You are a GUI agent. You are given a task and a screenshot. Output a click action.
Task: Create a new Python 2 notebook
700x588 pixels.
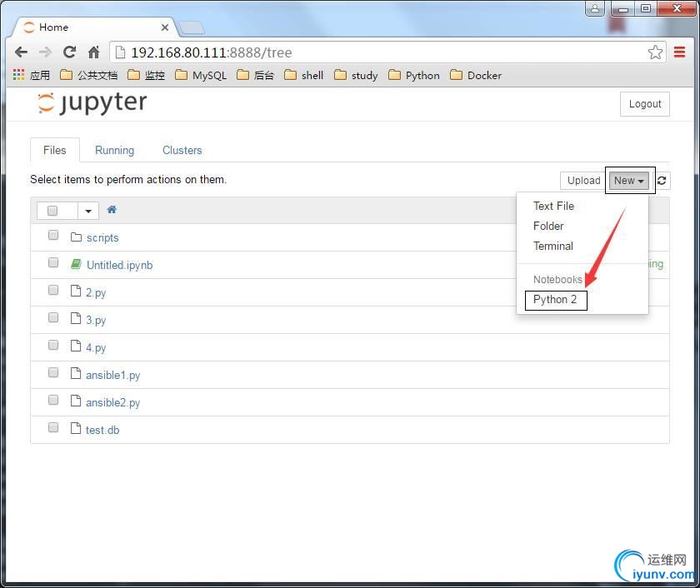point(555,299)
